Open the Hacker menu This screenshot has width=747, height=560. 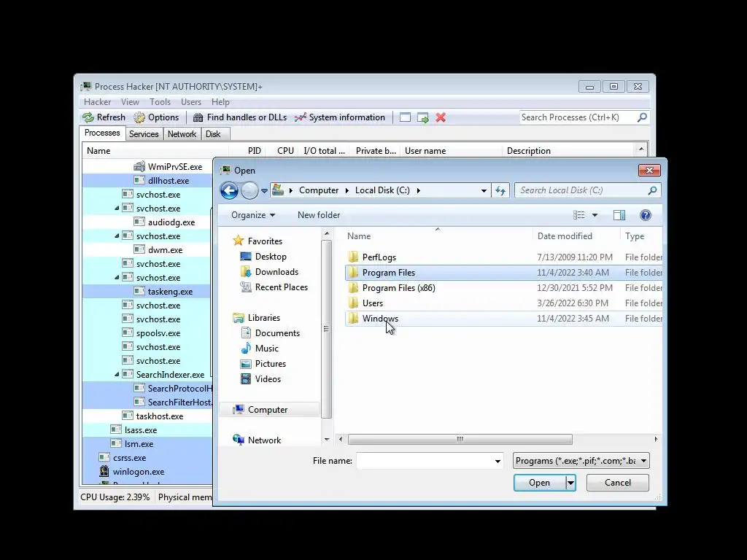[97, 102]
